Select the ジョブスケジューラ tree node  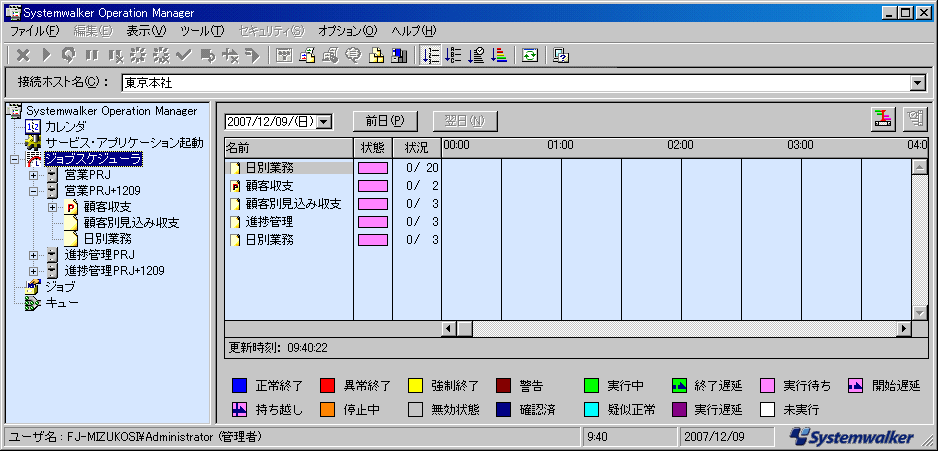coord(93,159)
